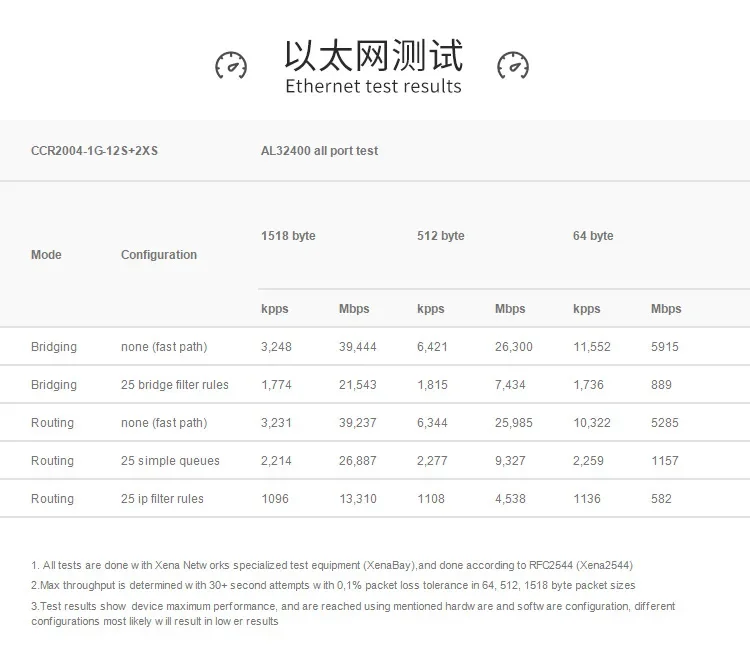Click Routing in the 25 simple queues row
This screenshot has height=669, width=750.
(53, 461)
